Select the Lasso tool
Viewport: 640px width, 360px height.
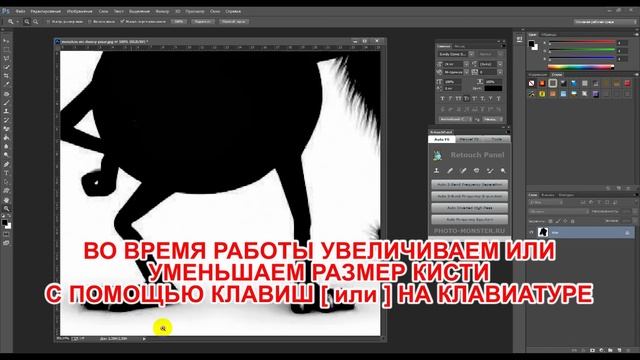6,58
